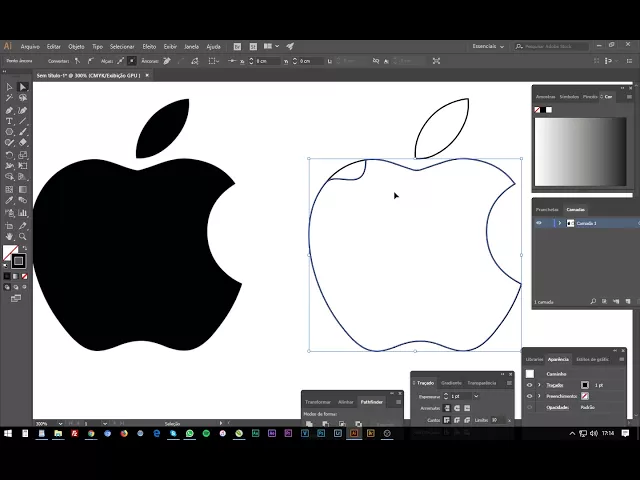Select the Width tool
Screen dimensions: 640x480
9,166
